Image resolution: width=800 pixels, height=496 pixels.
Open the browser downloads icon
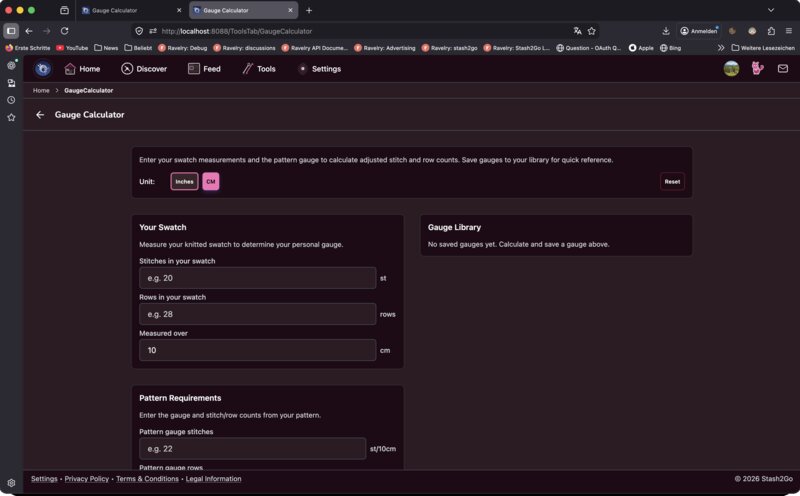pyautogui.click(x=666, y=31)
